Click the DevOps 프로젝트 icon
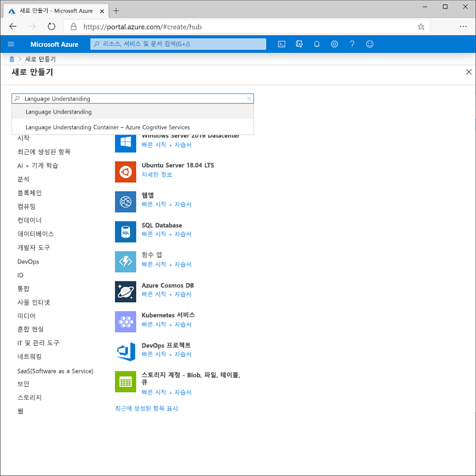This screenshot has width=476, height=476. [126, 352]
